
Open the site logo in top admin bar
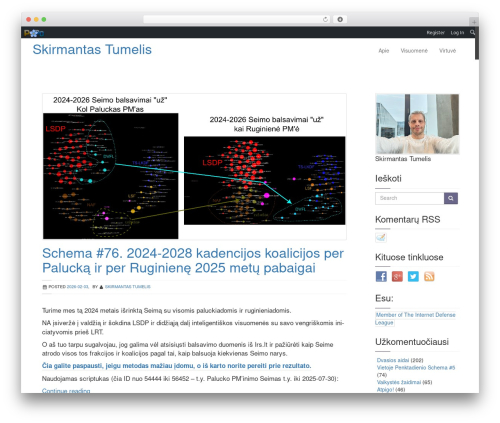[x=34, y=33]
